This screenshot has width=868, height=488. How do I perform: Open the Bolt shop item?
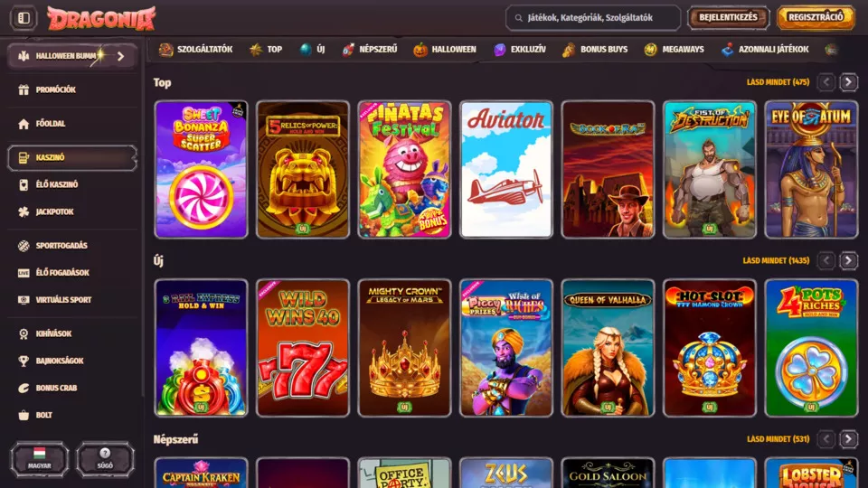[x=43, y=415]
